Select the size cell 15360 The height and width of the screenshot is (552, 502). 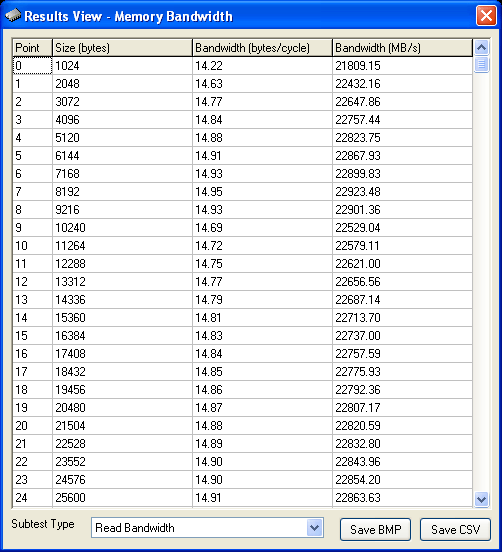(x=122, y=318)
